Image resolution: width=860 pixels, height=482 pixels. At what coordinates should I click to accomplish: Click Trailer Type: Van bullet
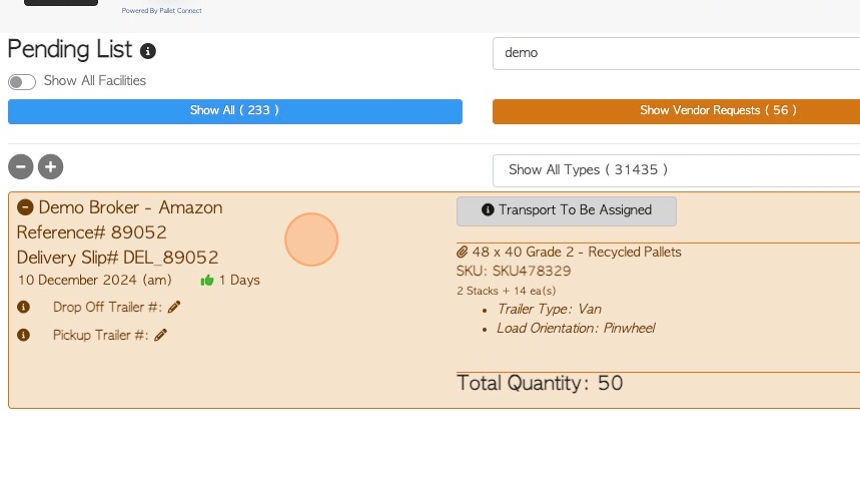(x=549, y=309)
